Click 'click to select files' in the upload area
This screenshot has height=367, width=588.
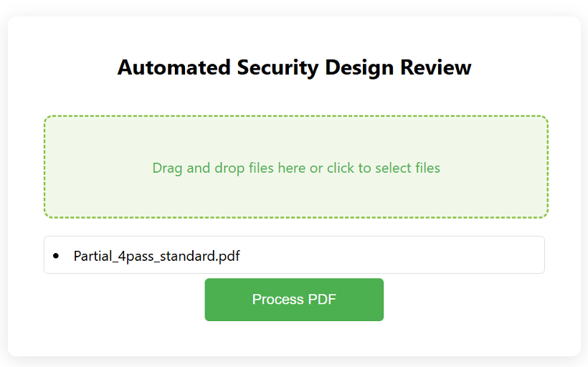point(383,168)
